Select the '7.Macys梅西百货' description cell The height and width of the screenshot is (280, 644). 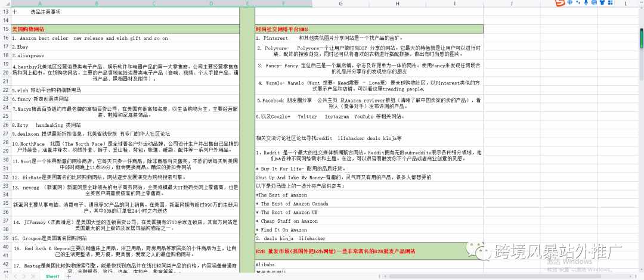(x=125, y=112)
